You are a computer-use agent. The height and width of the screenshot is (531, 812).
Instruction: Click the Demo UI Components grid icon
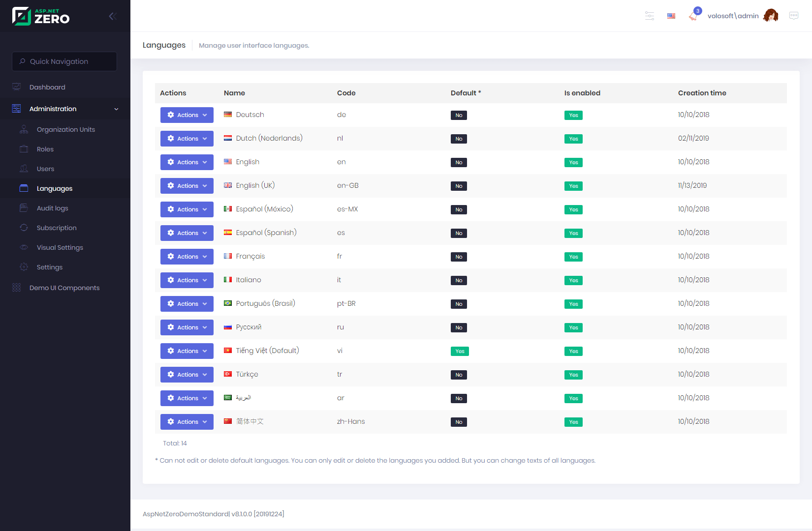tap(17, 288)
